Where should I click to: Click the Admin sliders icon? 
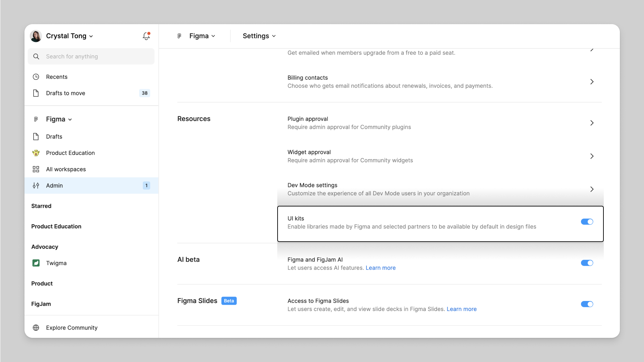tap(36, 185)
